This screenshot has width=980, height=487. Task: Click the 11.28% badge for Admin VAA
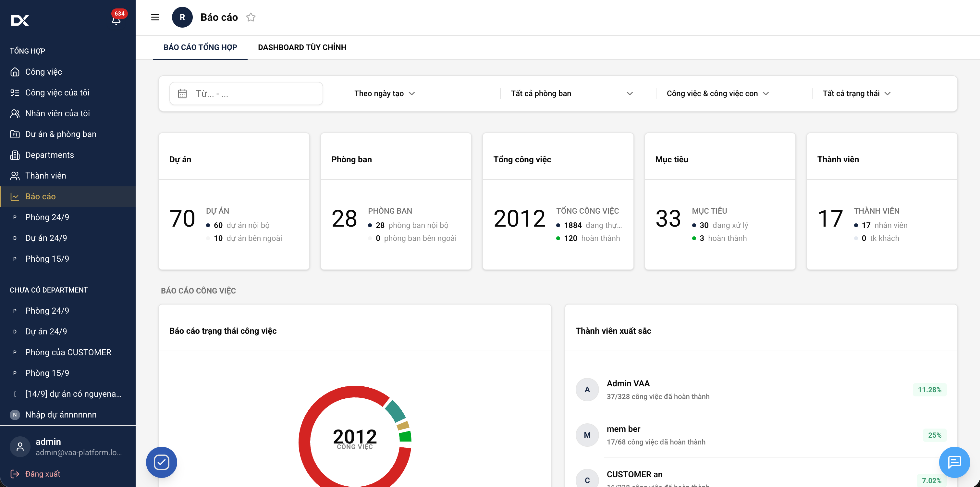929,390
